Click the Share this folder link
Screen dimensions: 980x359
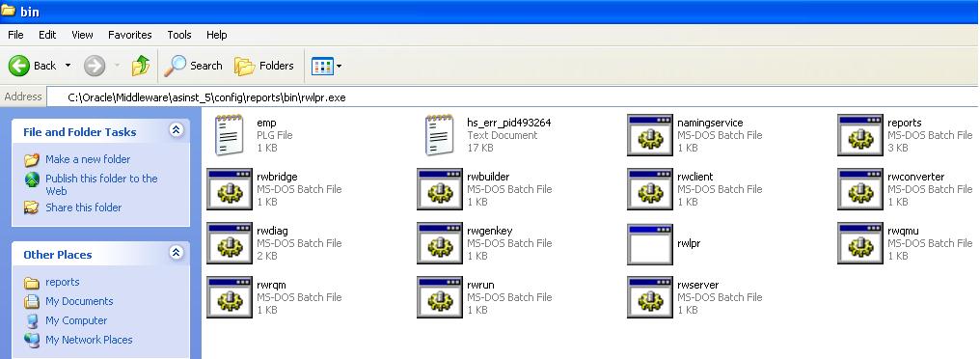pyautogui.click(x=84, y=207)
